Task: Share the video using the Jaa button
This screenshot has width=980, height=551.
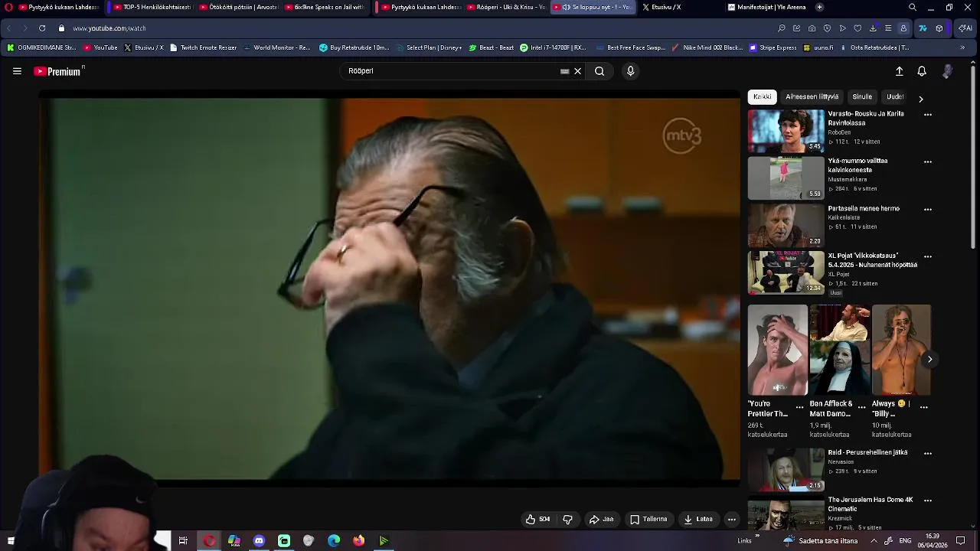Action: coord(601,519)
